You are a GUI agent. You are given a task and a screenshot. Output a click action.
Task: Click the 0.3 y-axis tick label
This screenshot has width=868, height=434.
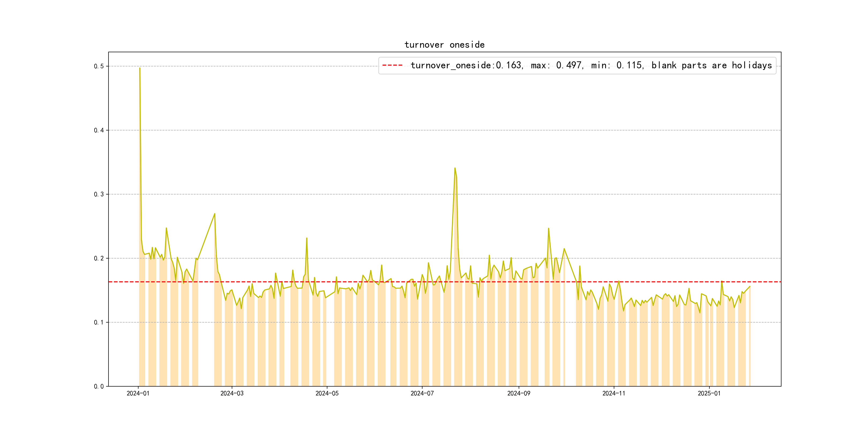pos(99,194)
